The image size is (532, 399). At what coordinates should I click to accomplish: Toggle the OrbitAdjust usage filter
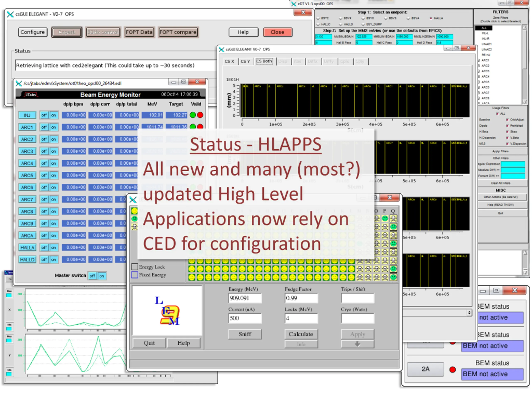click(507, 120)
